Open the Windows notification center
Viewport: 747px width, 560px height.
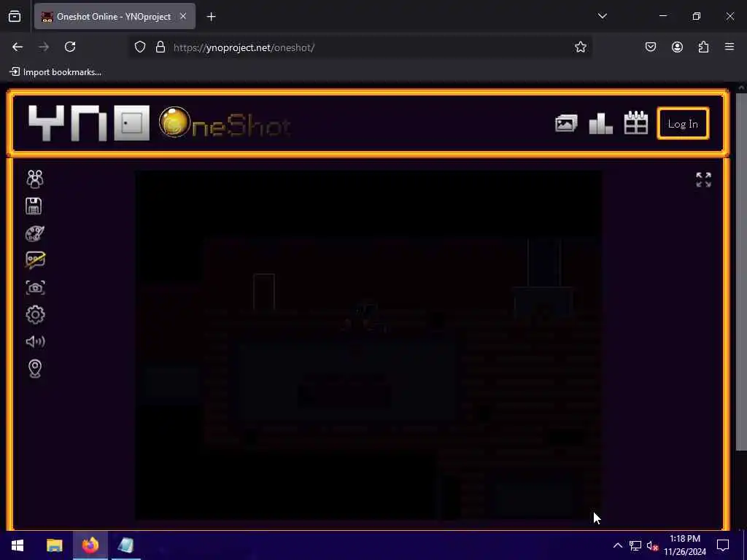click(723, 545)
